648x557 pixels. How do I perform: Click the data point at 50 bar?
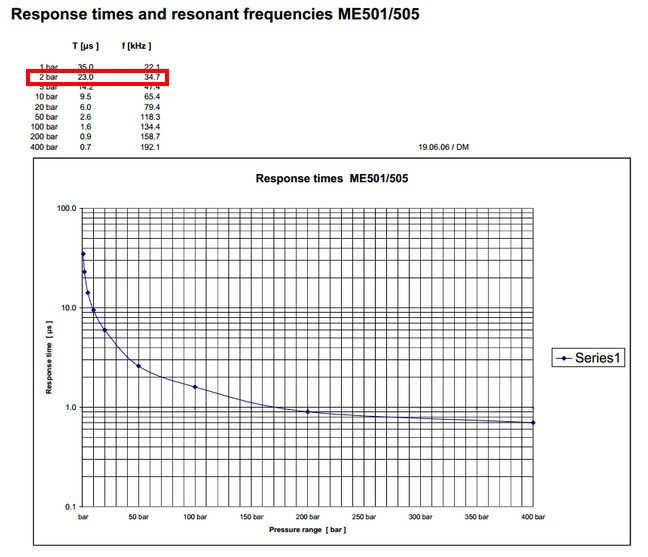(x=138, y=365)
